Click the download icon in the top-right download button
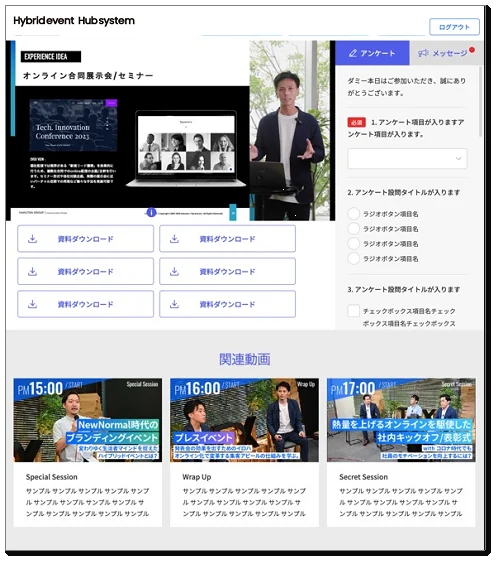Viewport: 496px width, 561px height. [174, 239]
